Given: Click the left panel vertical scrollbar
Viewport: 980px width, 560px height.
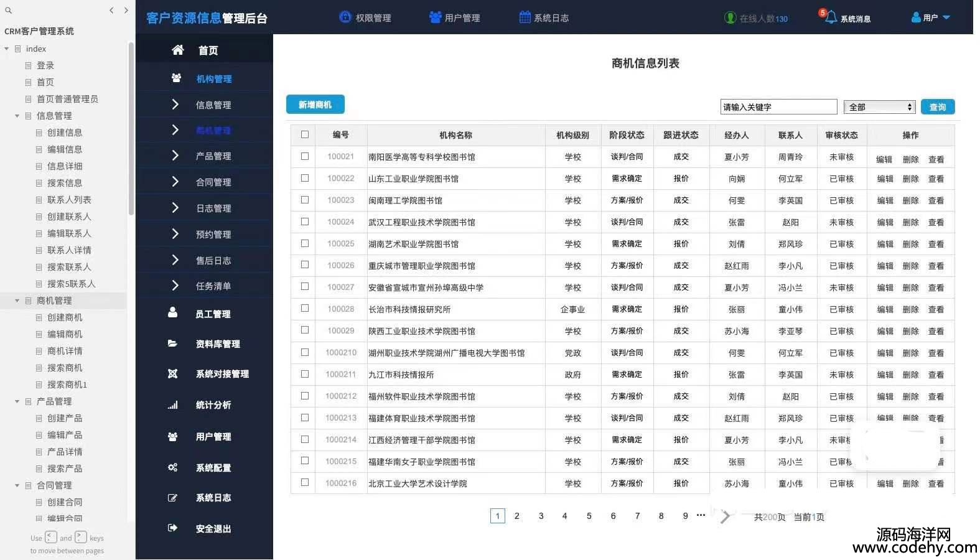Looking at the screenshot, I should click(131, 128).
